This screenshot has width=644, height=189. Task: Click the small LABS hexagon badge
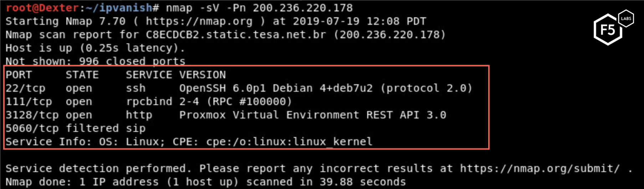pos(626,19)
